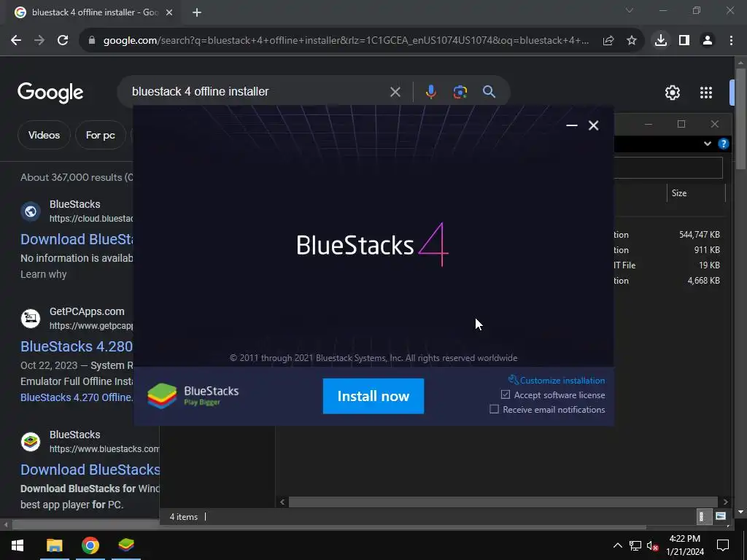
Task: Select the 4,668 KB file row
Action: point(671,281)
